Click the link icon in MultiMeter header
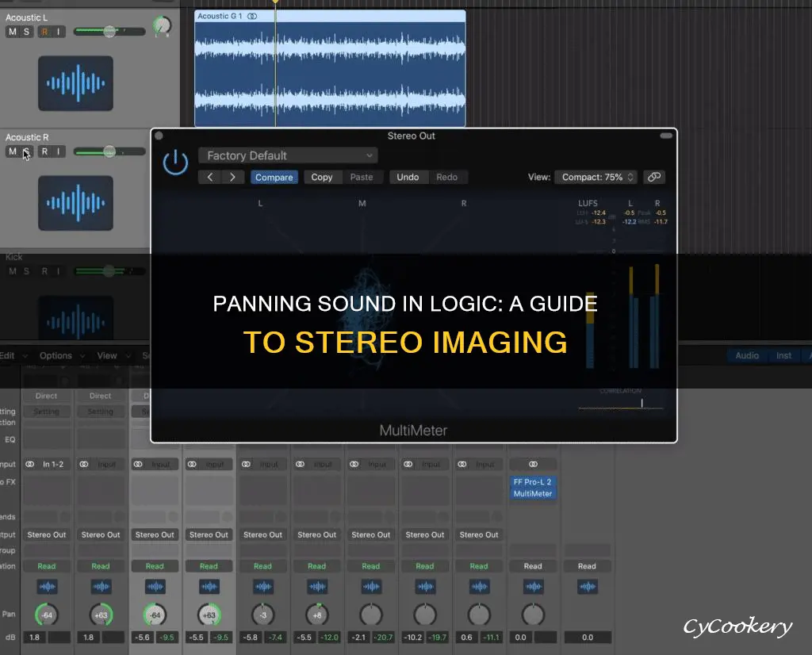 (x=654, y=177)
